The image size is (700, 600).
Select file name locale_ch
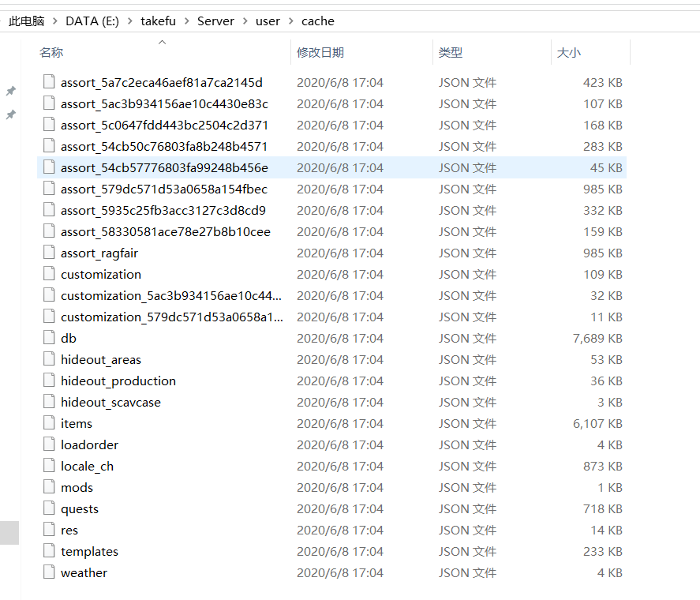tap(87, 467)
